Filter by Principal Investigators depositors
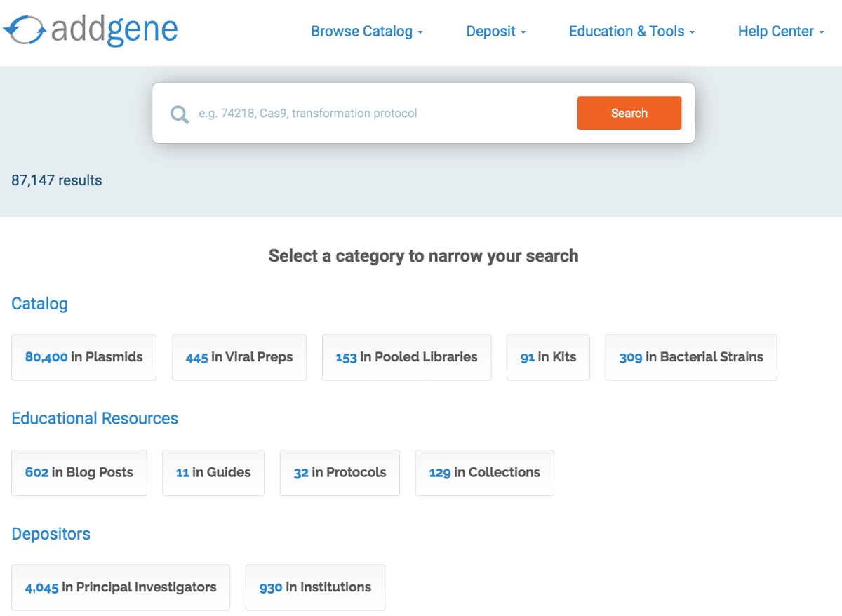Viewport: 842px width, 616px height. point(120,587)
